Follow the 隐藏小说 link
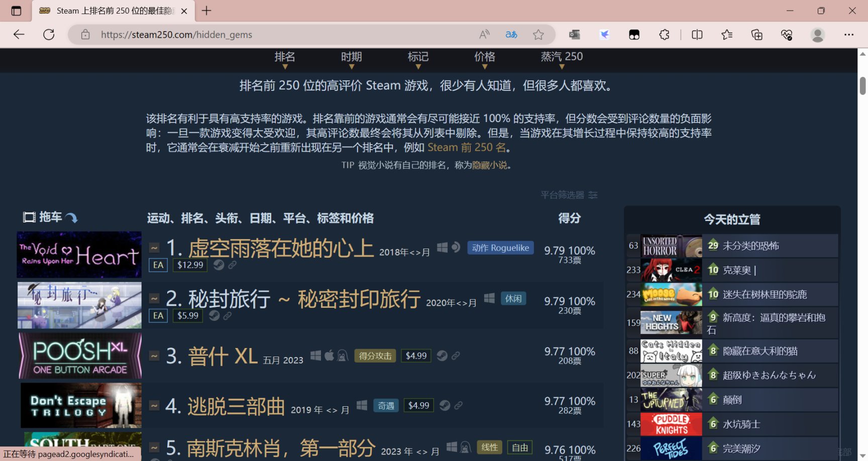Screen dimensions: 868x461 (x=489, y=165)
